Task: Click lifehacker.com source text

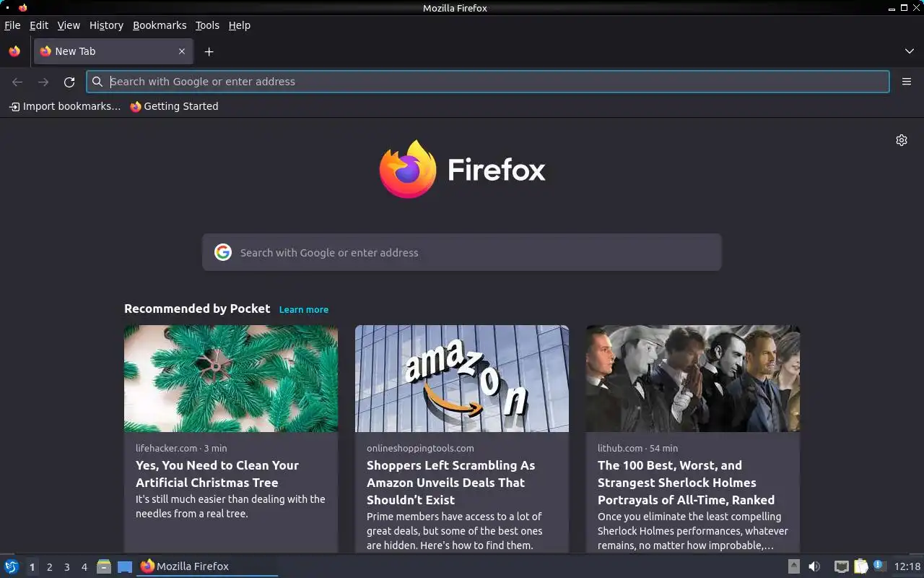Action: point(167,448)
